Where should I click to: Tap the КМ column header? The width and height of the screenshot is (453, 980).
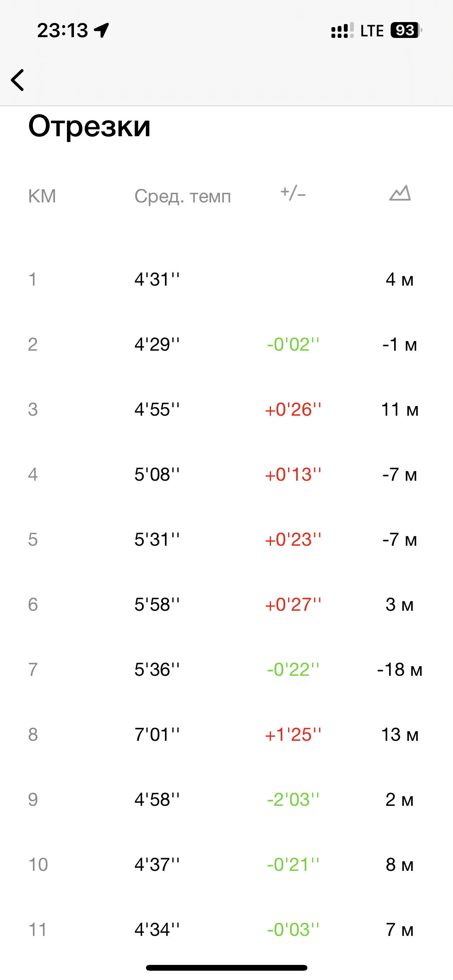point(42,196)
